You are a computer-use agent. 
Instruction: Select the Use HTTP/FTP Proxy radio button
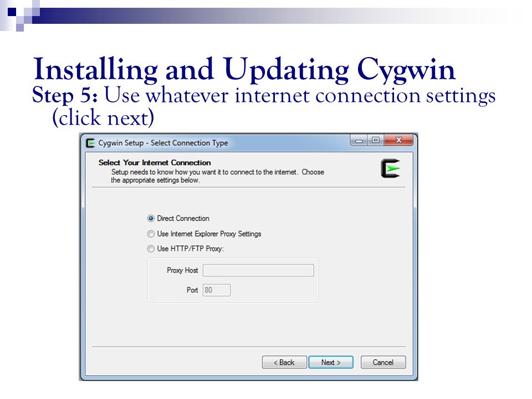pyautogui.click(x=151, y=249)
